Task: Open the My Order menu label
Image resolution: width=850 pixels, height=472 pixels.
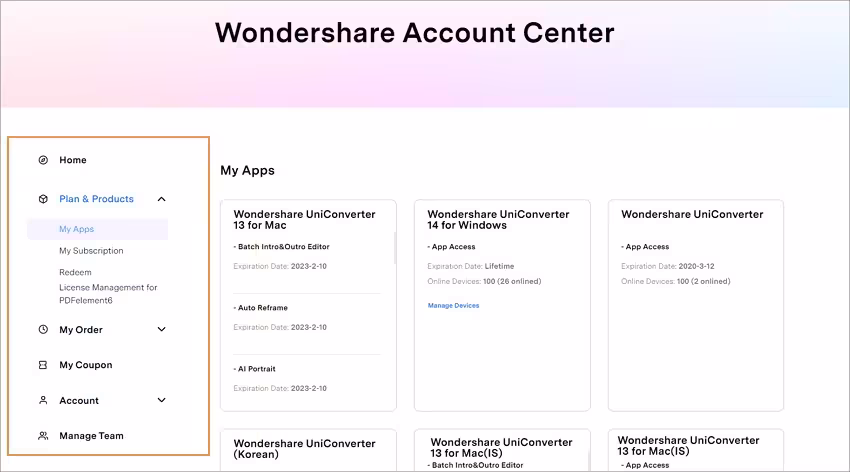Action: click(x=81, y=329)
